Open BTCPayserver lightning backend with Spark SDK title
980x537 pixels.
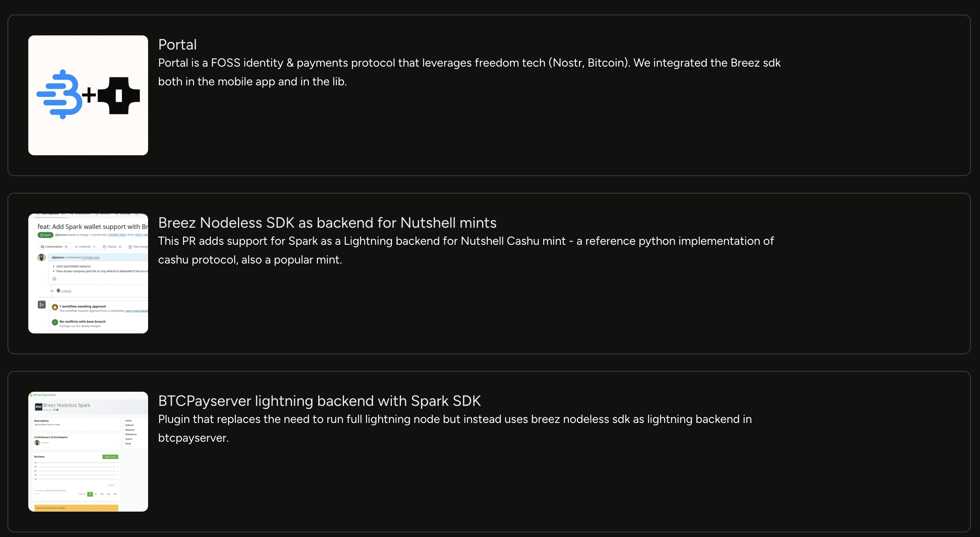319,401
